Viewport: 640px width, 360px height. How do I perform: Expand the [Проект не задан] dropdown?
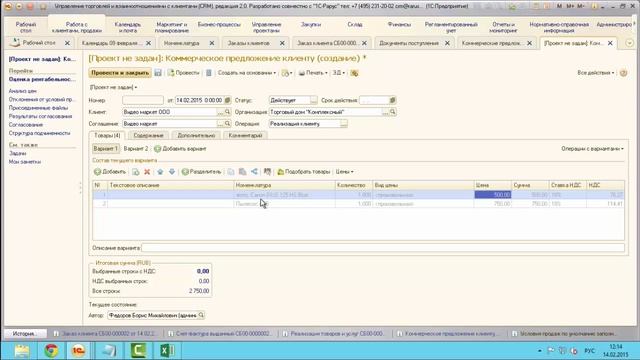[x=113, y=87]
